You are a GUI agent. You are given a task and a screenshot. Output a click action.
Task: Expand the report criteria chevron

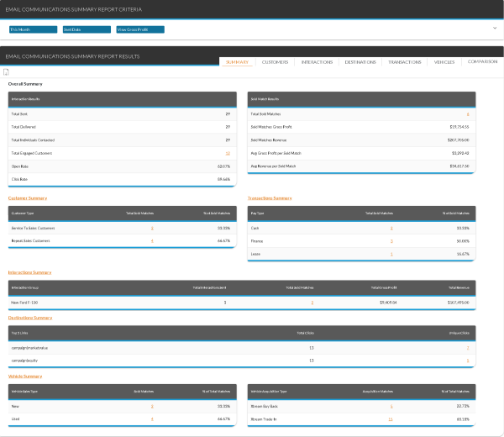[494, 28]
